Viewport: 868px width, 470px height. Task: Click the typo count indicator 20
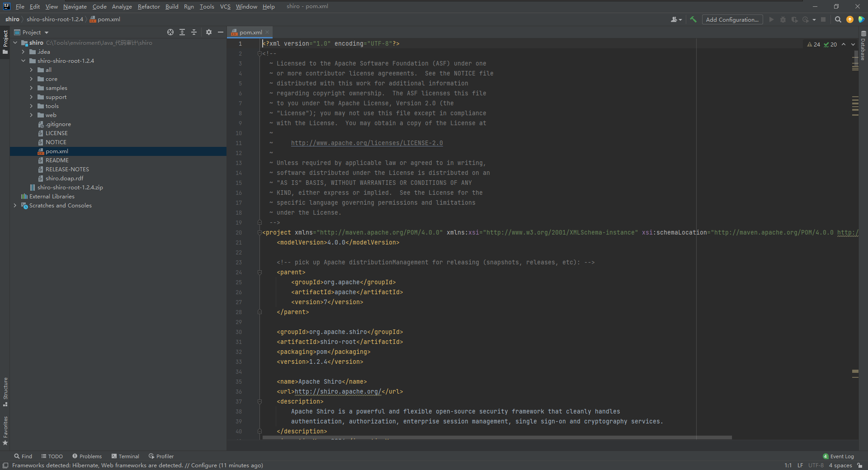click(830, 44)
